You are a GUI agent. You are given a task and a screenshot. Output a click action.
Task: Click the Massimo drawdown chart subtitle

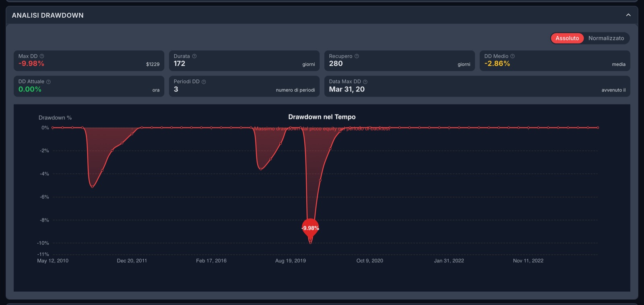(322, 129)
